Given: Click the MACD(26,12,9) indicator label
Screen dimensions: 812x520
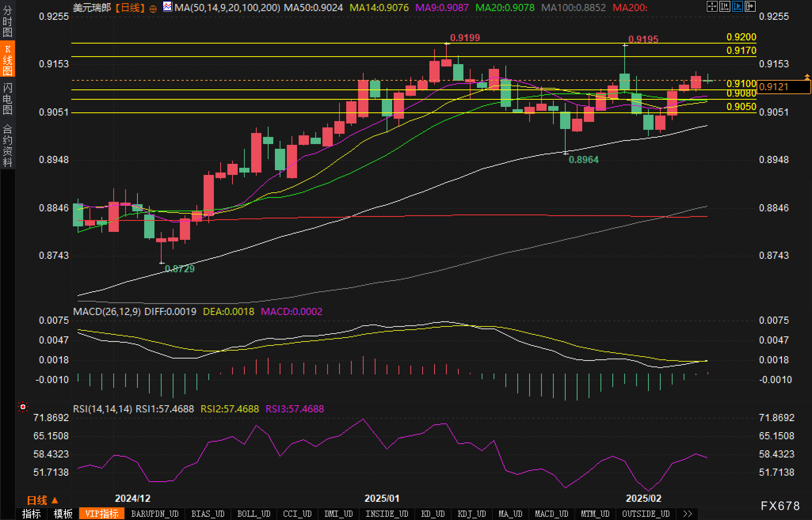Looking at the screenshot, I should (x=107, y=311).
